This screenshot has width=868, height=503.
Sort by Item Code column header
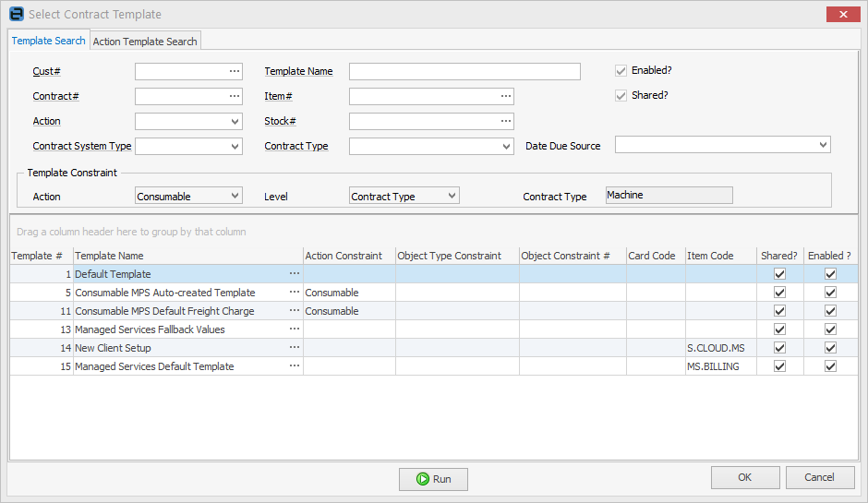721,256
